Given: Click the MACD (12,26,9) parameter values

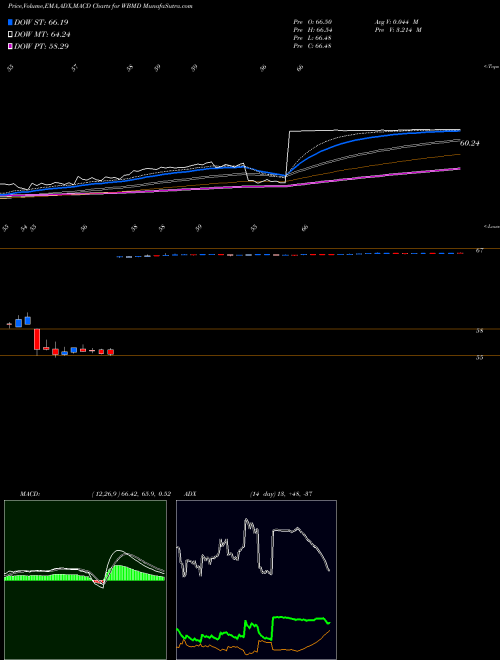Looking at the screenshot, I should pyautogui.click(x=131, y=494).
